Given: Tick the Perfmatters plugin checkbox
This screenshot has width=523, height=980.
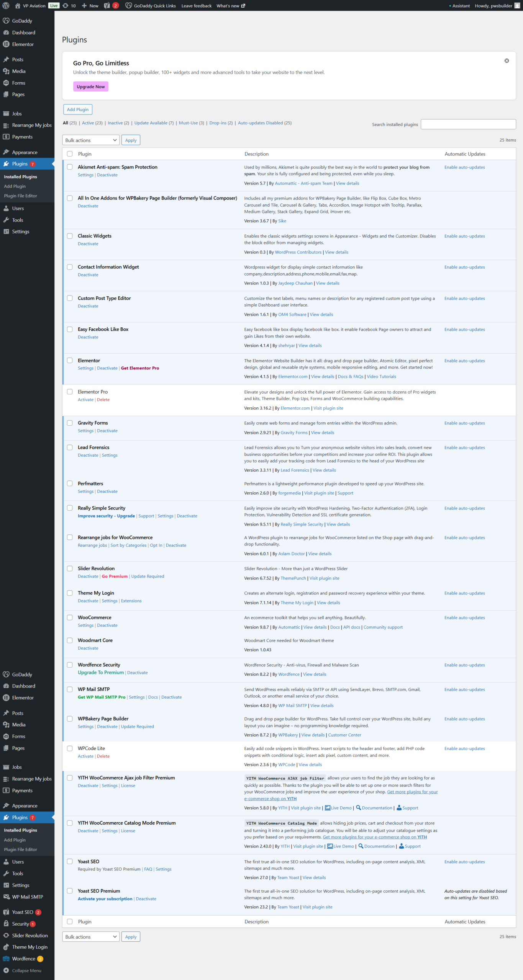Looking at the screenshot, I should click(x=70, y=483).
